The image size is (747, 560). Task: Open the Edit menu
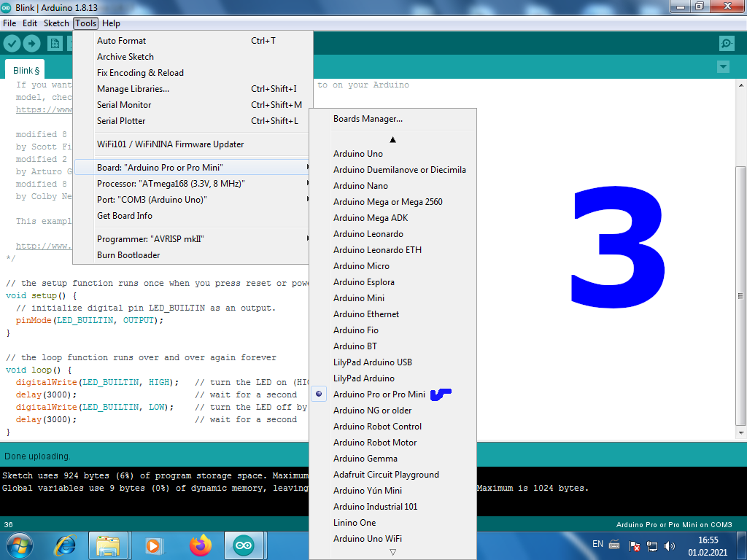(29, 23)
